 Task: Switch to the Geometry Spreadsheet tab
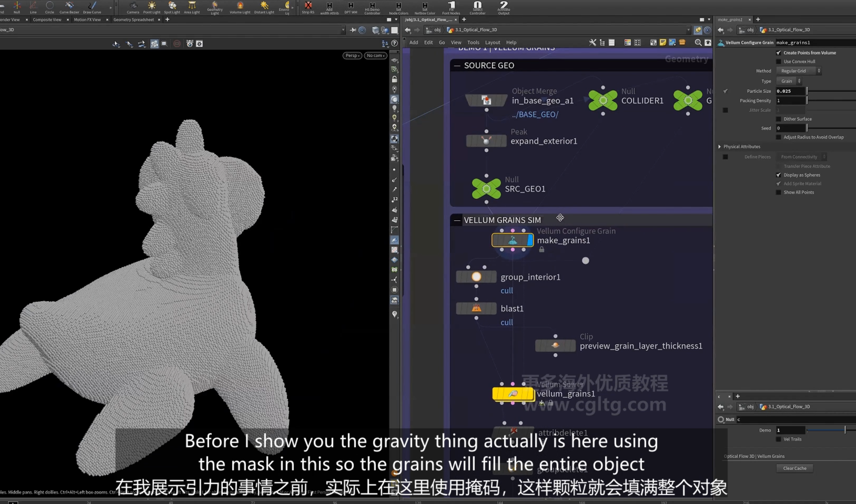click(133, 20)
